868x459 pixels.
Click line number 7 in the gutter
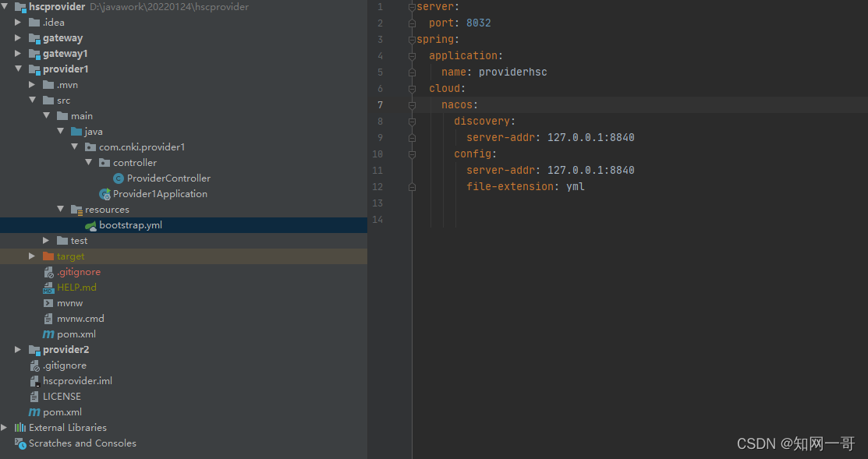[380, 104]
